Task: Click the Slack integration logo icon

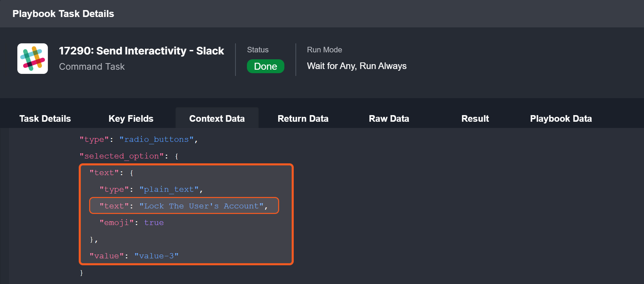Action: (33, 59)
